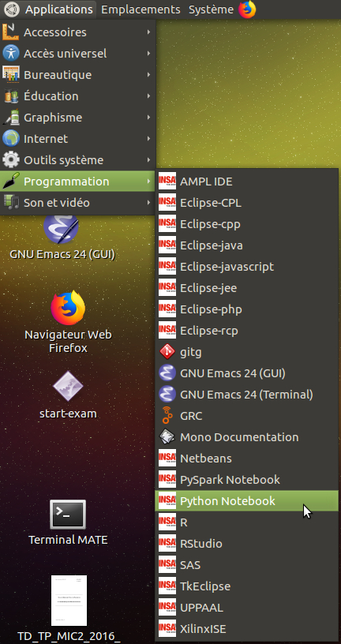Expand the Bureautique submenu arrow

tap(148, 75)
